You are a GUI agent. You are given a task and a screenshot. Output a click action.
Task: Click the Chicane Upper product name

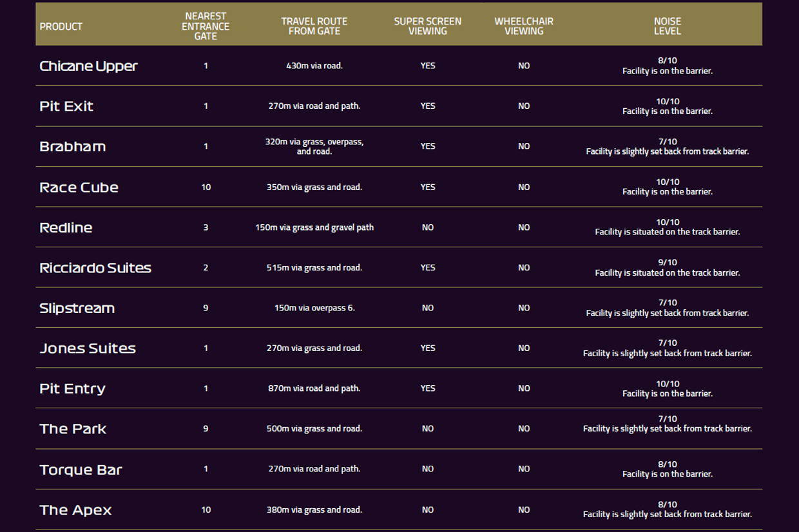[x=88, y=66]
